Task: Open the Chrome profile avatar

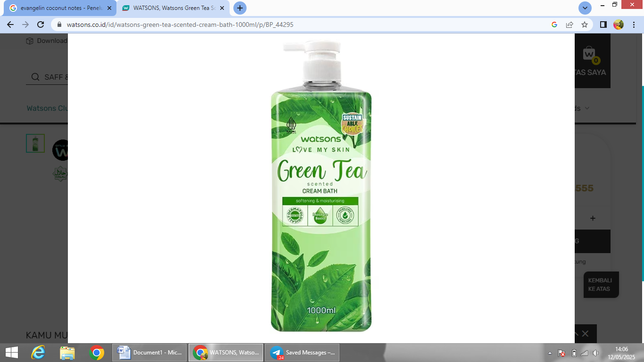Action: point(619,25)
